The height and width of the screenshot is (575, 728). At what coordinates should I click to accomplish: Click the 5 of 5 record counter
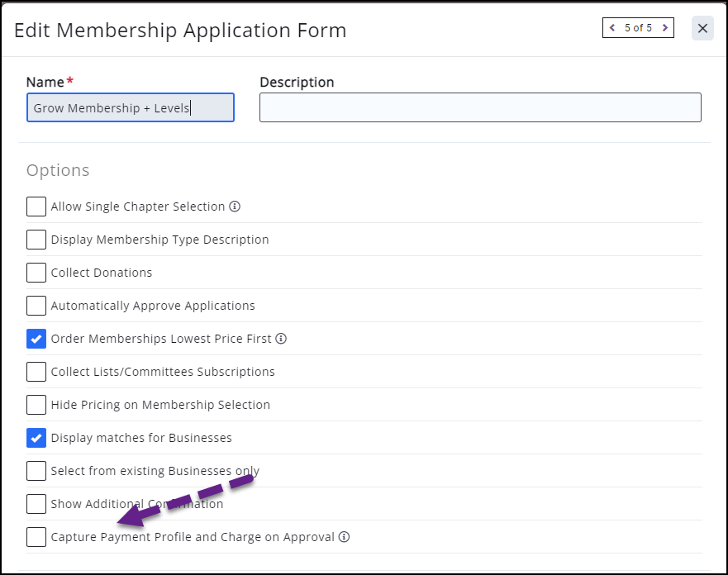[638, 28]
